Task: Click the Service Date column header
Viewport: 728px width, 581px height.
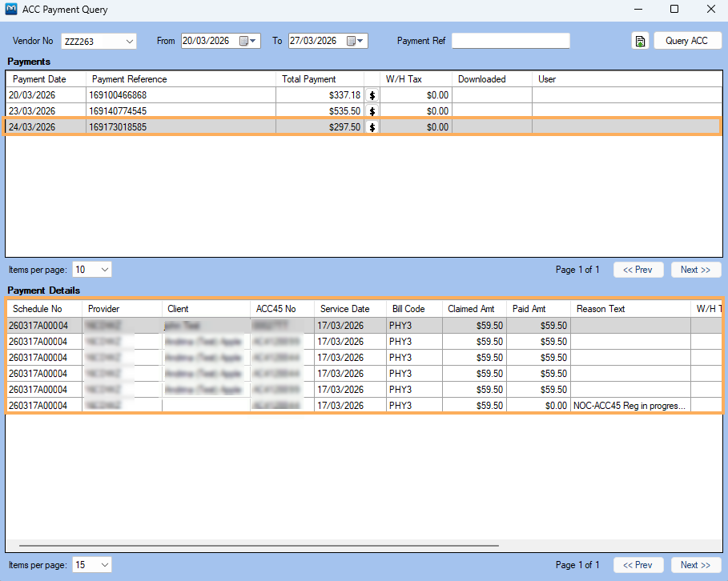Action: (x=351, y=309)
